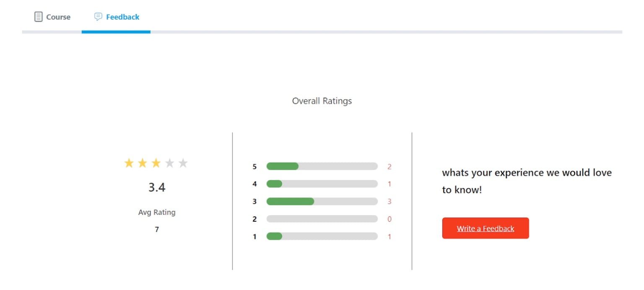
Task: Click the 4-star rating progress bar
Action: pyautogui.click(x=322, y=184)
